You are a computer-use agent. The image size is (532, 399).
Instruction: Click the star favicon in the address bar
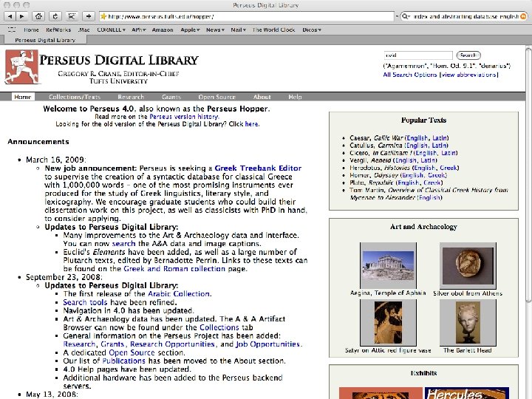click(x=103, y=16)
